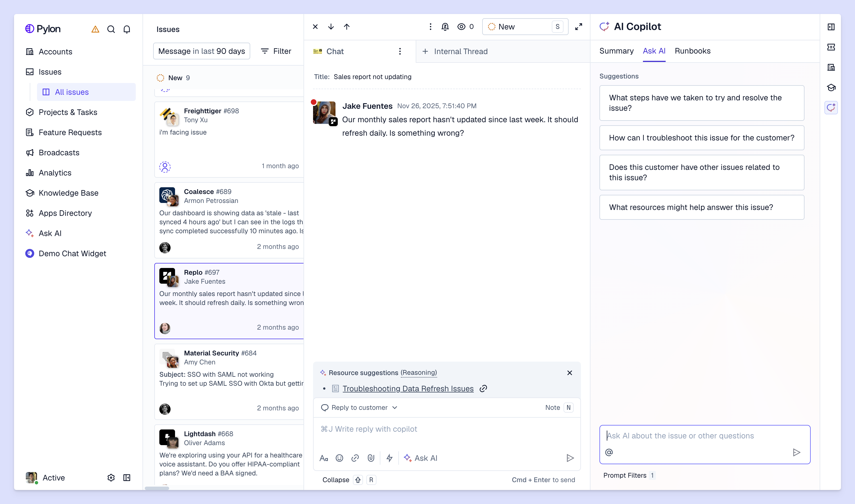Screen dimensions: 855x504
Task: Click the warning triangle alert icon
Action: [x=95, y=29]
